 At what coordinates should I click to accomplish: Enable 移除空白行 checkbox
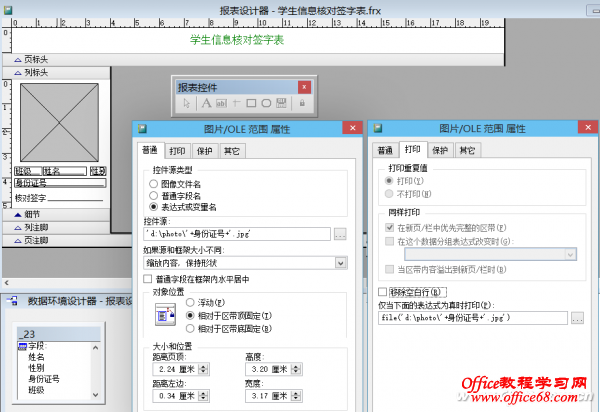382,292
